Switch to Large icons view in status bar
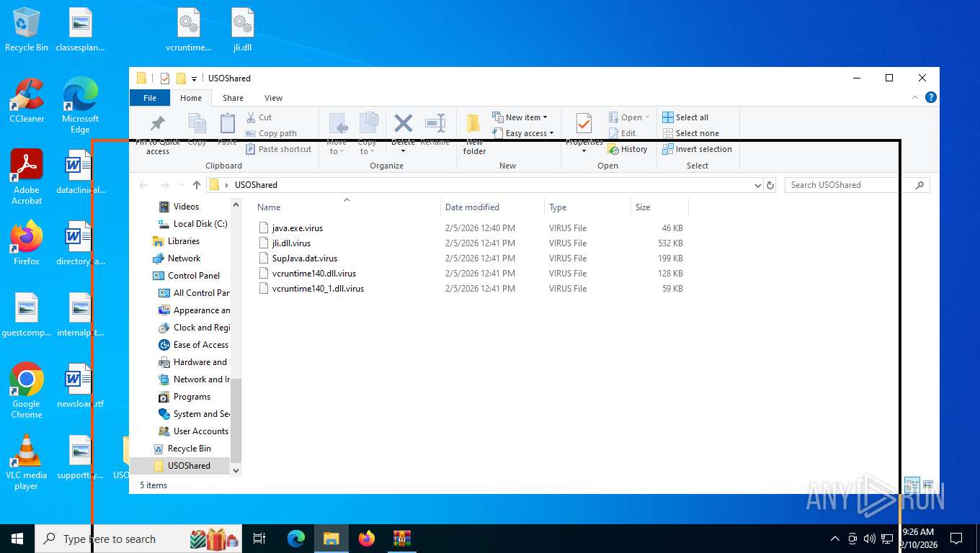The image size is (980, 553). coord(928,485)
